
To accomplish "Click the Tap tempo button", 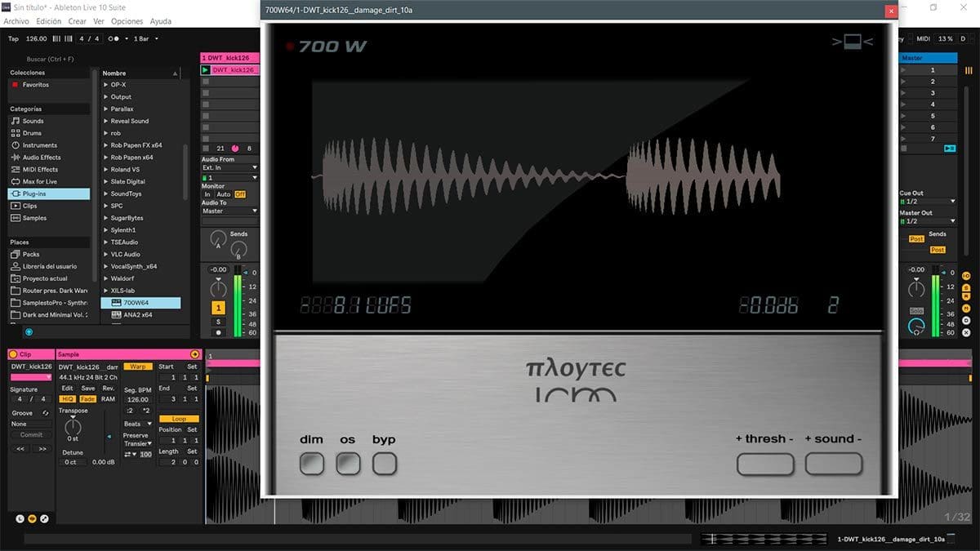I will [13, 38].
